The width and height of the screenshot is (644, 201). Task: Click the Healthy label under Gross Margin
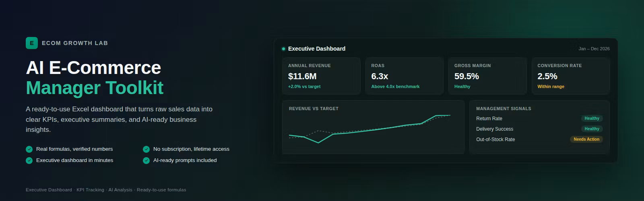pyautogui.click(x=462, y=86)
